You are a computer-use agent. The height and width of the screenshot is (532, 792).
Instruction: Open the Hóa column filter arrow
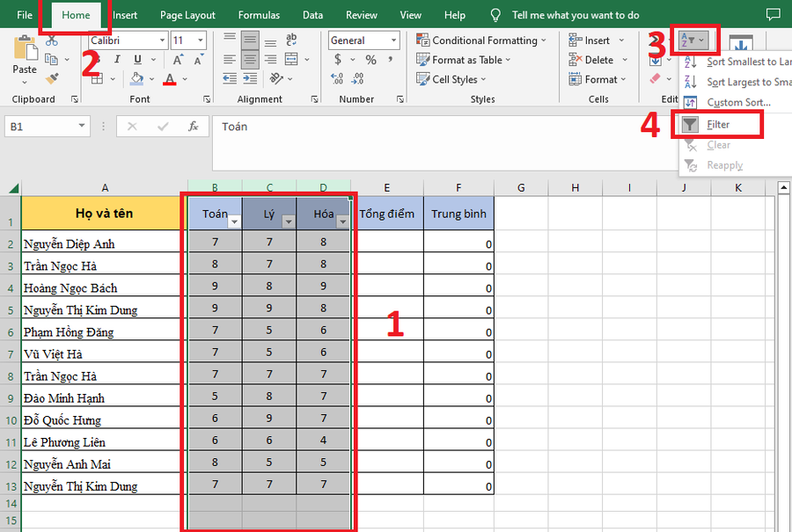[x=342, y=222]
